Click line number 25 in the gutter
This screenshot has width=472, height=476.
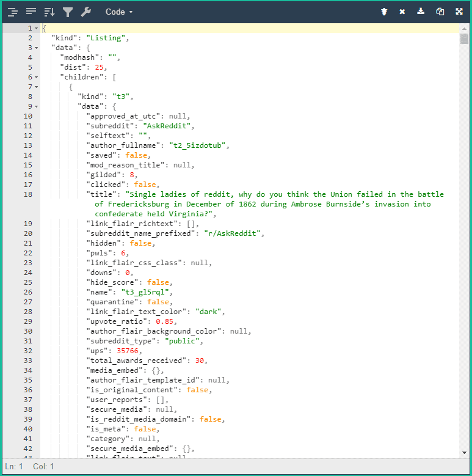27,282
